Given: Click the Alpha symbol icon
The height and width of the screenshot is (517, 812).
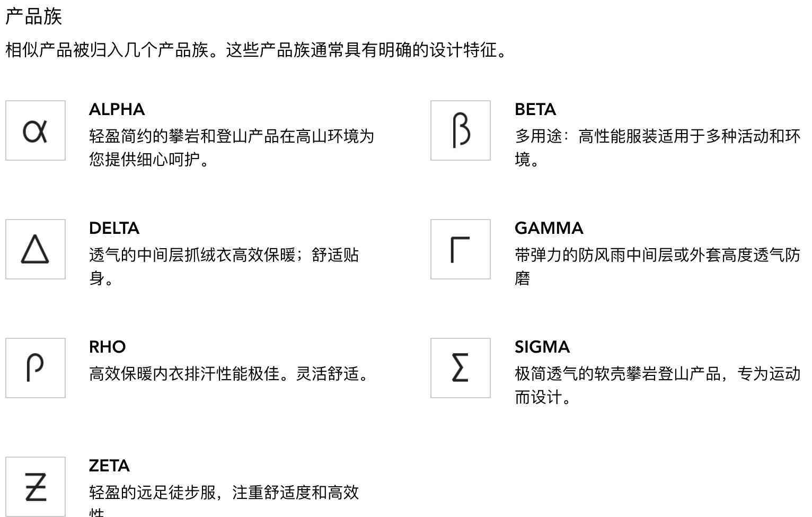Looking at the screenshot, I should (x=36, y=130).
